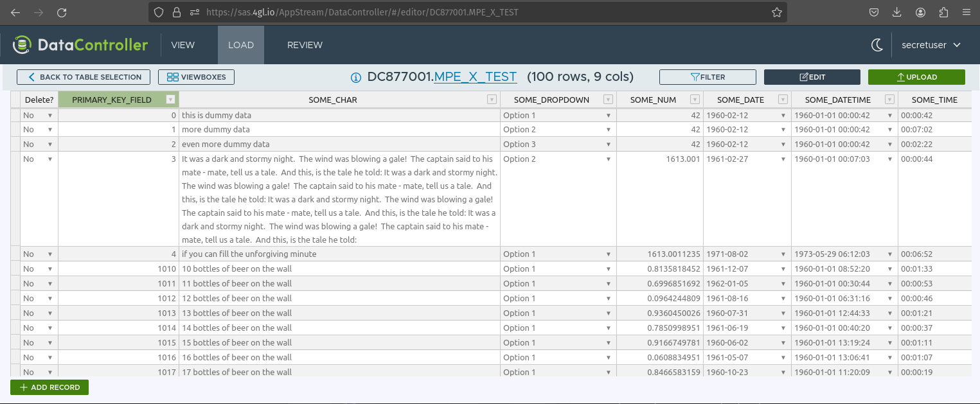Click the site shield tracking protection icon

point(159,12)
